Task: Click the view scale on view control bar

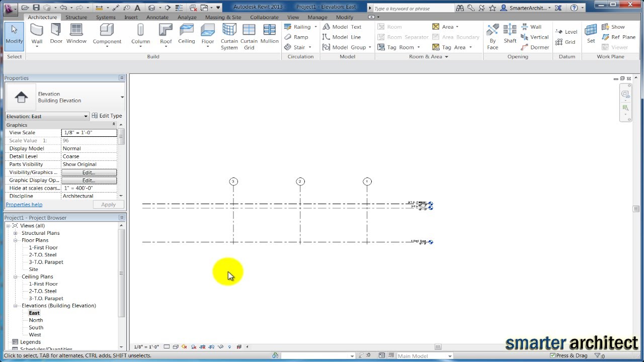Action: pyautogui.click(x=146, y=347)
